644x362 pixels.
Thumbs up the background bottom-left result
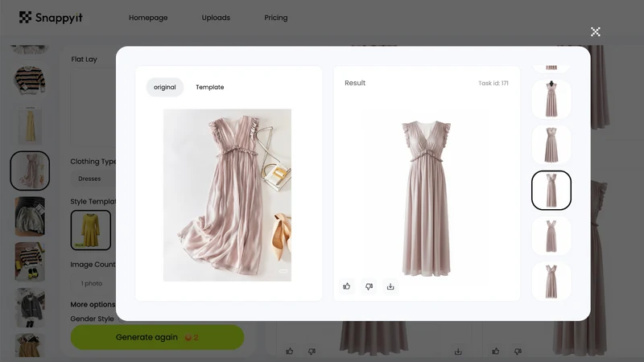click(290, 352)
